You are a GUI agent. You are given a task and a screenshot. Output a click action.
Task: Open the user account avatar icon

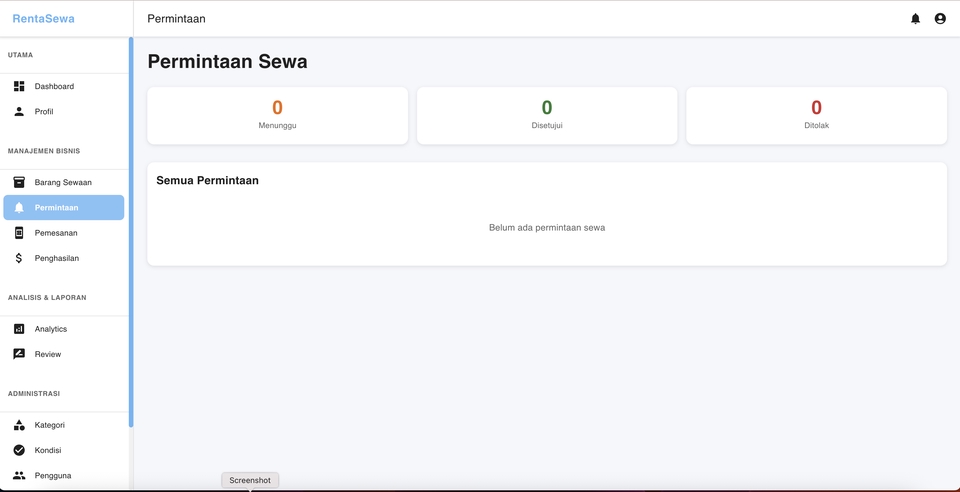click(x=940, y=19)
